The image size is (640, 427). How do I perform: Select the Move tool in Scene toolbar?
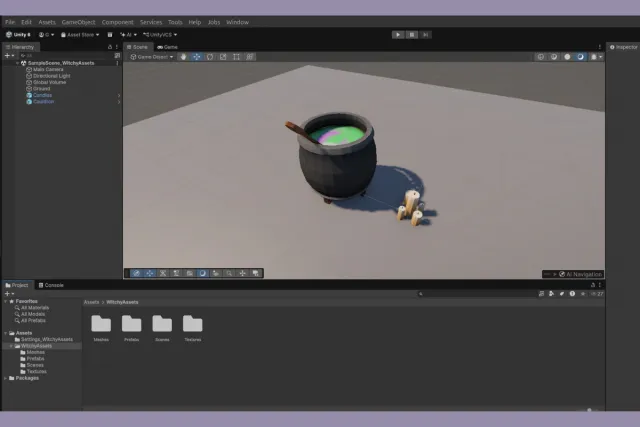pos(197,57)
